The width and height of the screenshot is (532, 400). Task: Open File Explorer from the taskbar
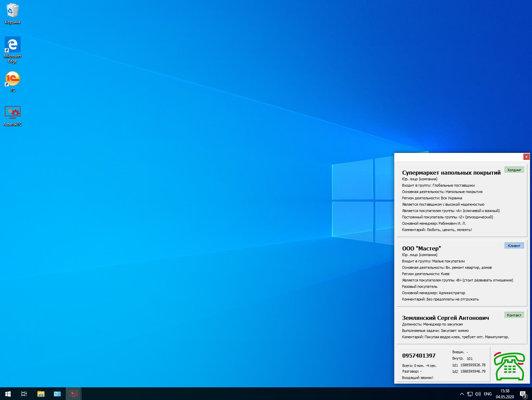tap(41, 394)
